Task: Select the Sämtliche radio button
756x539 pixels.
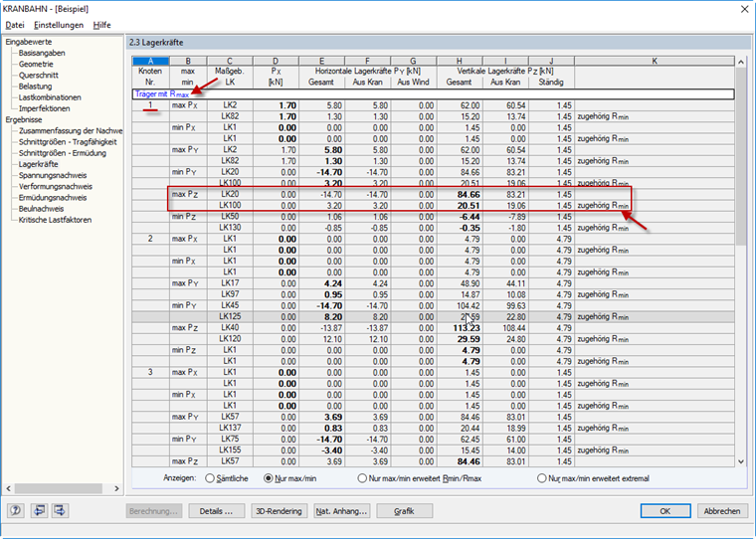Action: [x=210, y=478]
